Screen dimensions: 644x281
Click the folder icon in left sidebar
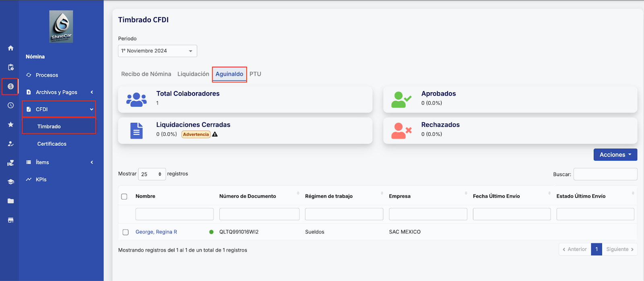point(11,201)
